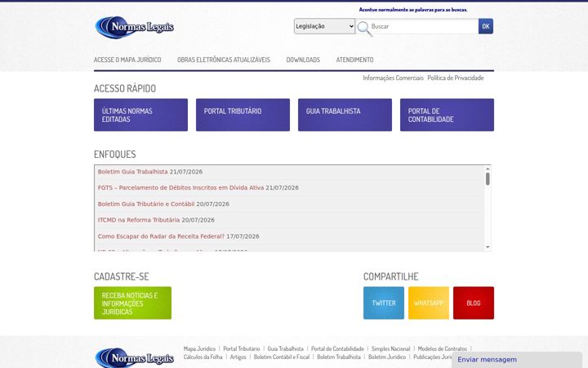Open footer Boletim Trabalhista link

[x=339, y=357]
